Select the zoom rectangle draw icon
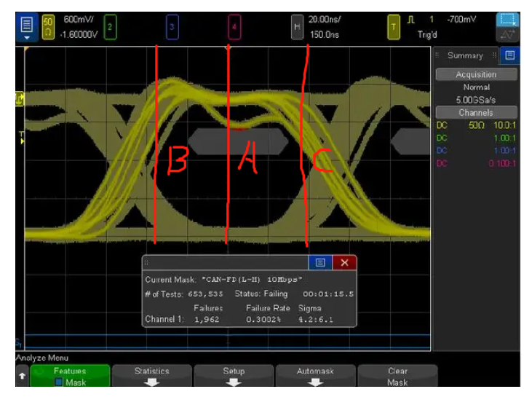Image resolution: width=532 pixels, height=397 pixels. pyautogui.click(x=507, y=20)
